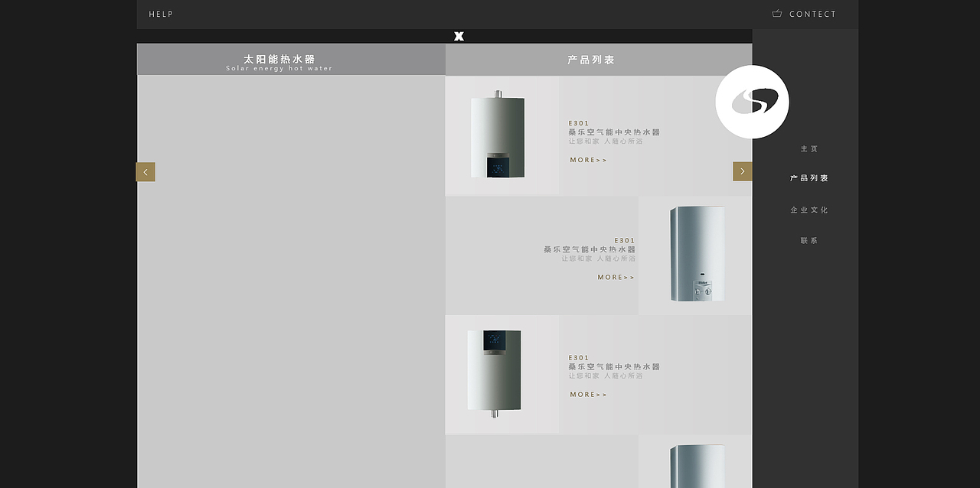Open 企业文化 in the side menu
Screen dimensions: 980x488
809,210
